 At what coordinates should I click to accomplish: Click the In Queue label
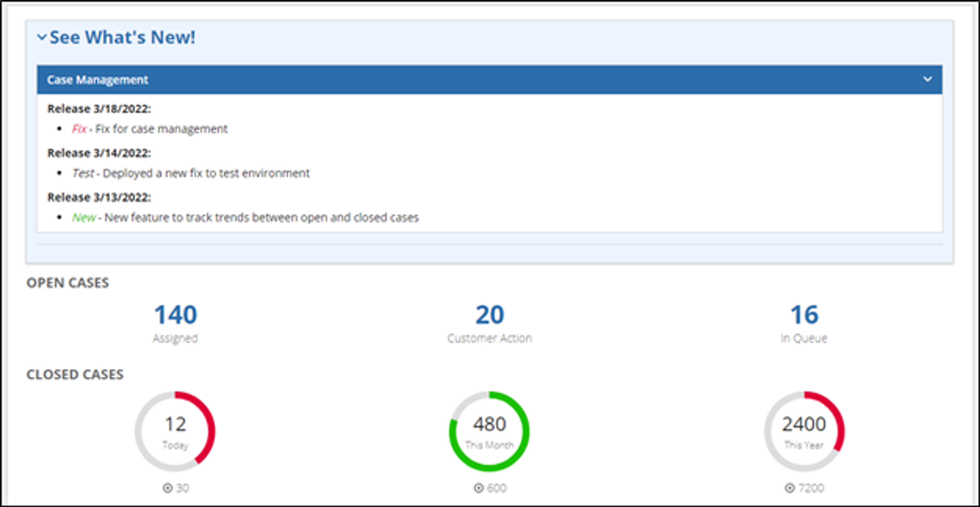coord(804,338)
